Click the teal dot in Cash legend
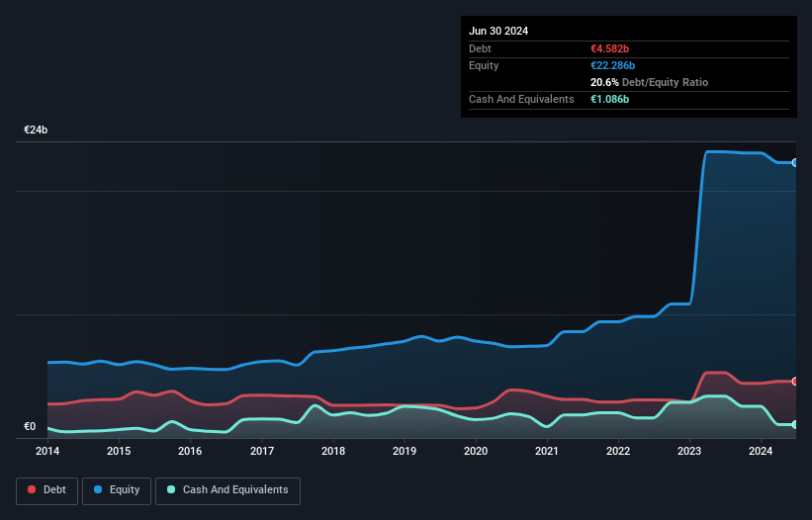 click(x=171, y=490)
